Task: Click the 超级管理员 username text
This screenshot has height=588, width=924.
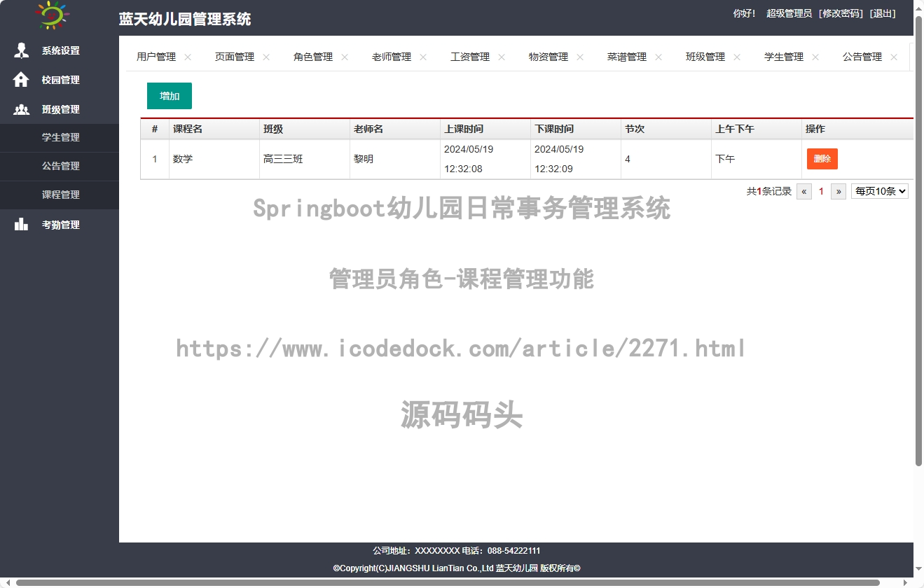Action: pos(789,13)
